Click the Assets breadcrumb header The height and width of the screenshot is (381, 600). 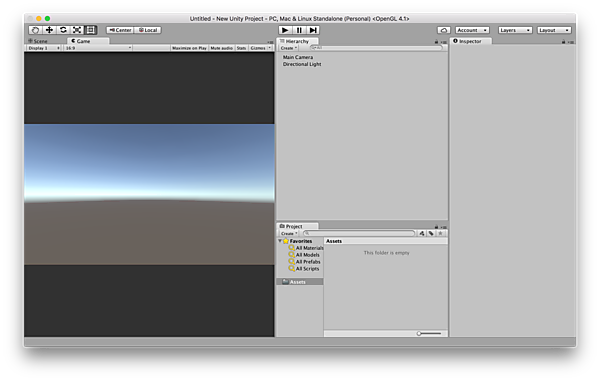334,241
